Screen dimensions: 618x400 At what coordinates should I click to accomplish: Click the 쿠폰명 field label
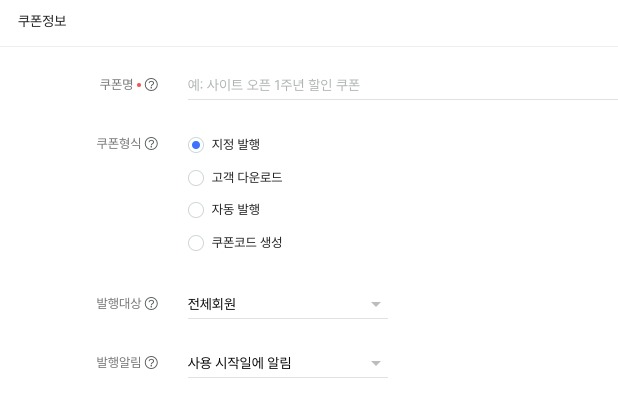pos(116,85)
